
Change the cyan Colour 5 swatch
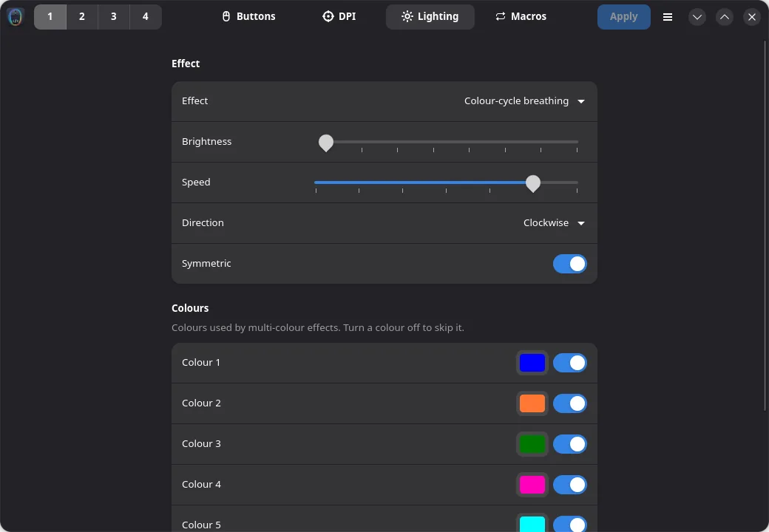click(x=532, y=523)
